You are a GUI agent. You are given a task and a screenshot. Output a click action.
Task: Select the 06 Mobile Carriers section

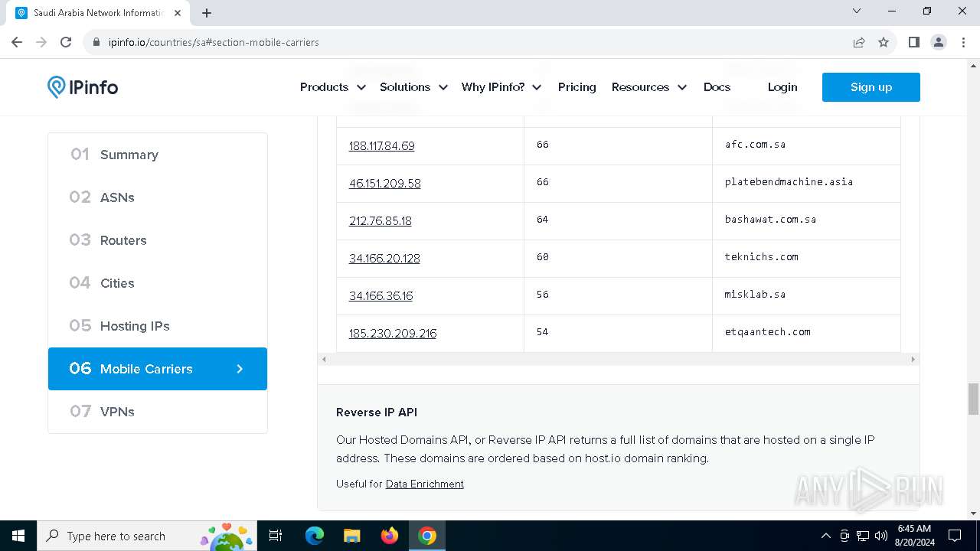158,369
